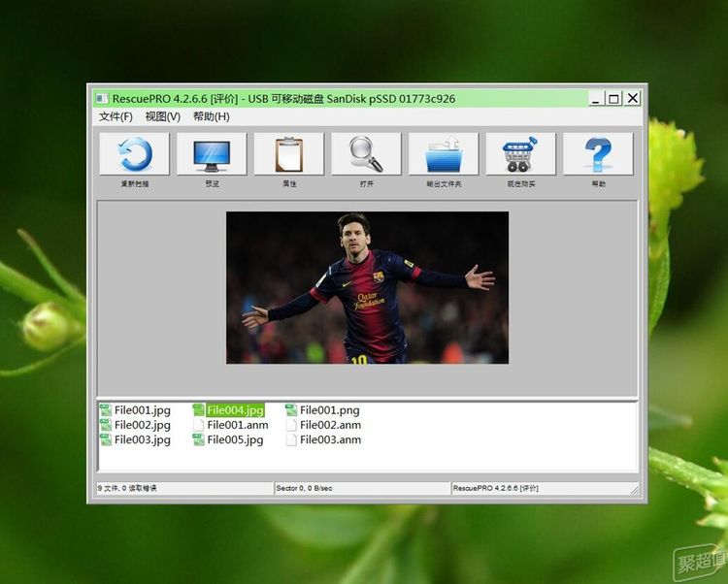Open the output folder (输出文件夹) icon
Viewport: 728px width, 584px height.
coord(444,154)
